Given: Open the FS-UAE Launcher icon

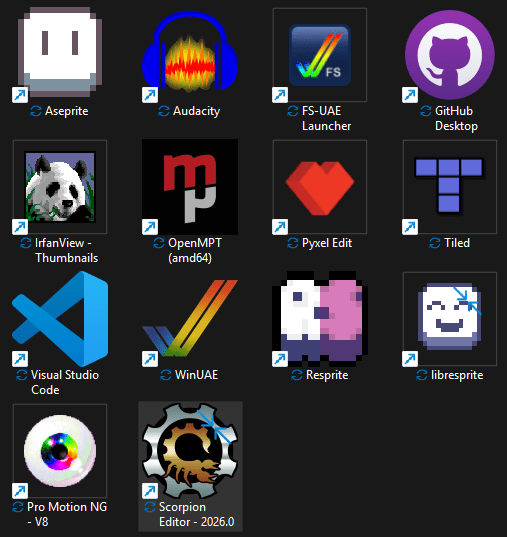Looking at the screenshot, I should (x=320, y=55).
